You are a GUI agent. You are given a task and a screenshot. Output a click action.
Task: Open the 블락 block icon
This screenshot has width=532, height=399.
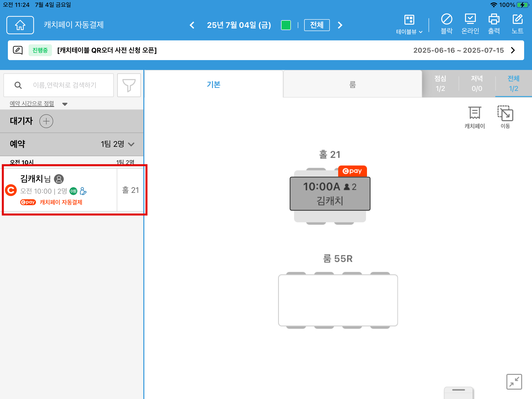click(x=447, y=24)
